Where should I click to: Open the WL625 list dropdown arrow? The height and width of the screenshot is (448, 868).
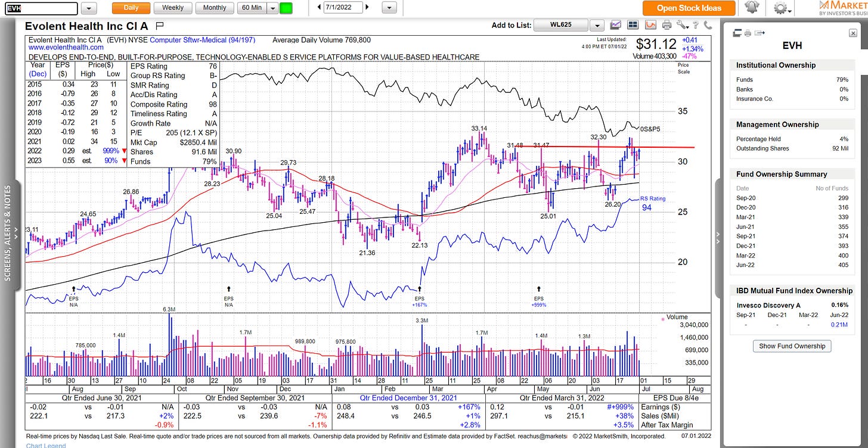pos(597,25)
